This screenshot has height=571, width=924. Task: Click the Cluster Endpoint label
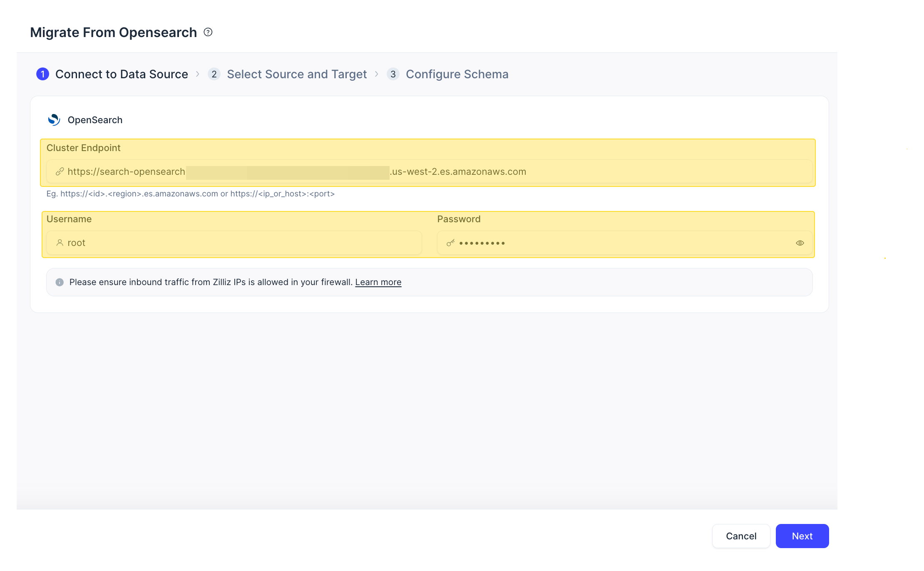click(83, 148)
